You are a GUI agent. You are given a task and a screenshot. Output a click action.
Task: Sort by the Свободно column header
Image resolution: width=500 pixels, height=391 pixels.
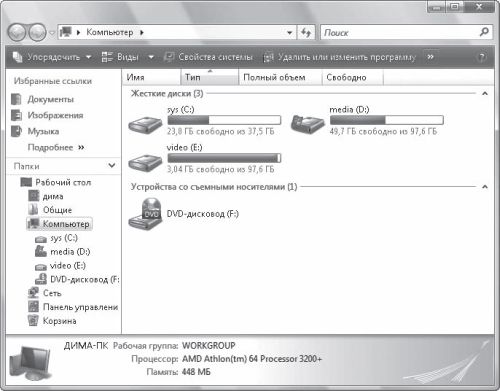(353, 77)
